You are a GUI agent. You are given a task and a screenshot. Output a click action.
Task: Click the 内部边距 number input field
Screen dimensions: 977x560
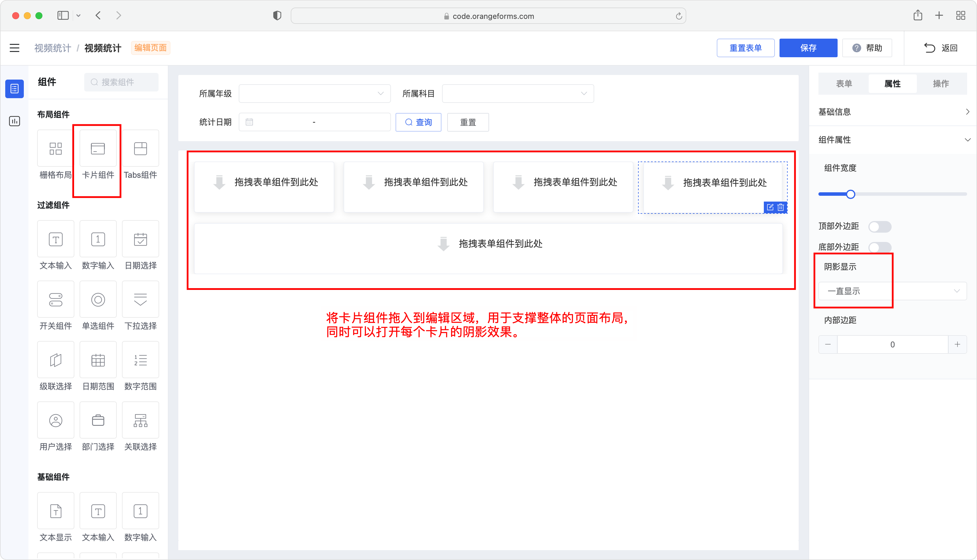tap(892, 344)
